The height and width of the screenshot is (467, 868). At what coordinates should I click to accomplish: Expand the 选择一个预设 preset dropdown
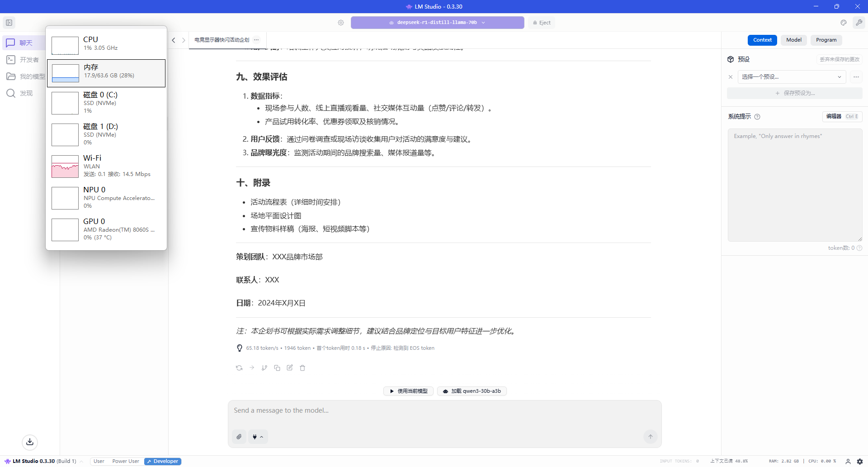point(792,77)
